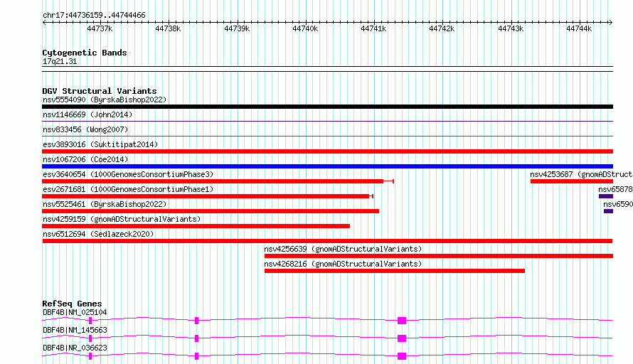
Task: Open esv2671681 (1000GenomesConsortiumPhase1) label
Action: tap(128, 189)
